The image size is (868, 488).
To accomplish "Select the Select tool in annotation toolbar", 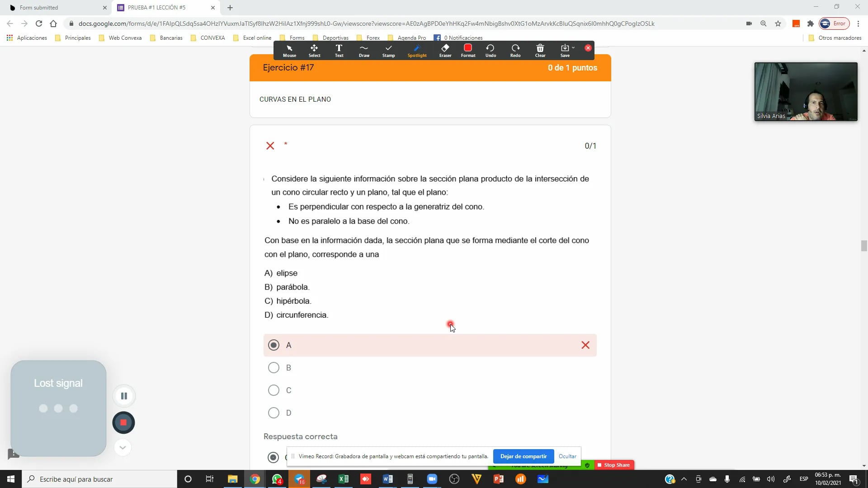I will (314, 50).
